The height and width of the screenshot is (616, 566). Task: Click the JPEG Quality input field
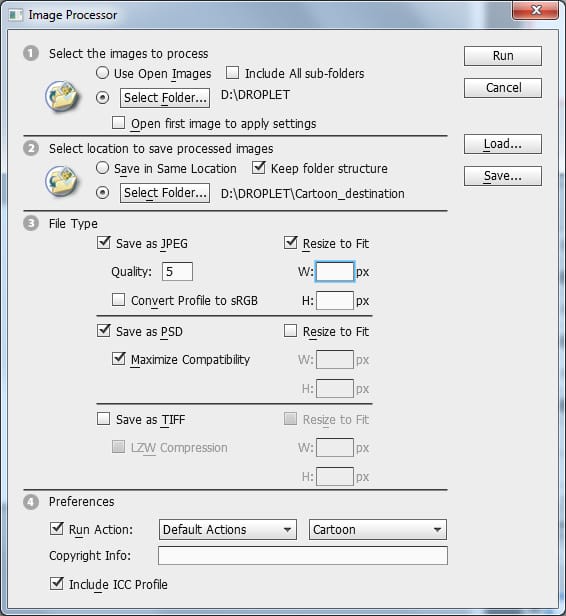coord(177,271)
